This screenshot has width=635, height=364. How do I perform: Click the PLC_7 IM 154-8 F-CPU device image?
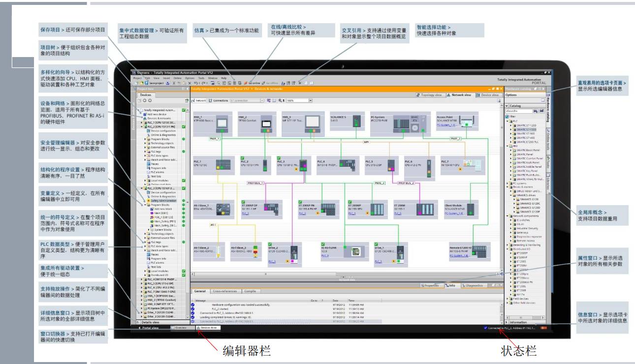[472, 165]
